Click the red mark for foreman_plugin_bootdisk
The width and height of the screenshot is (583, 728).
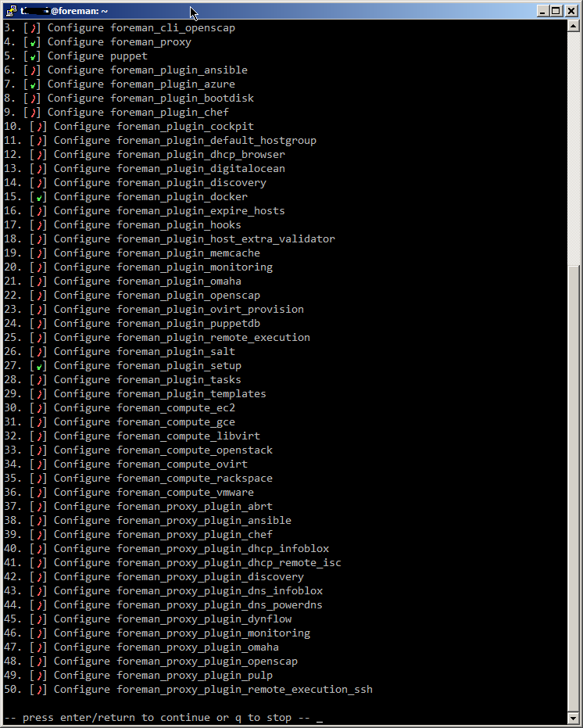33,99
